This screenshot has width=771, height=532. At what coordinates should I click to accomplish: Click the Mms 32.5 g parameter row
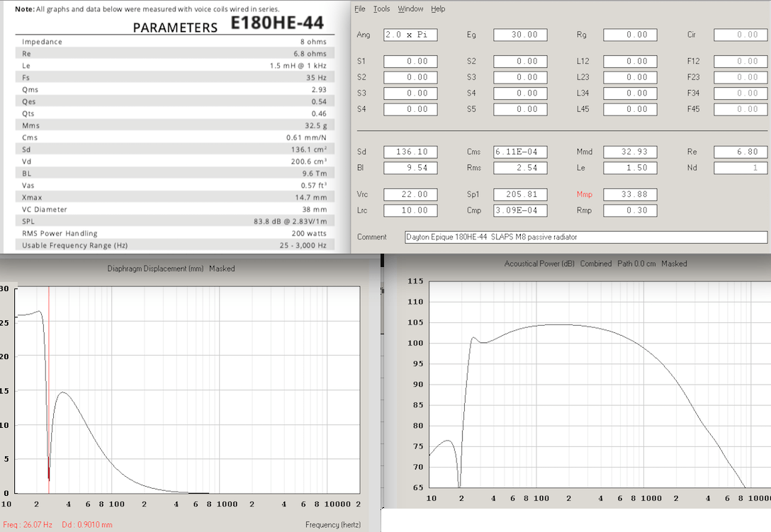click(x=174, y=125)
